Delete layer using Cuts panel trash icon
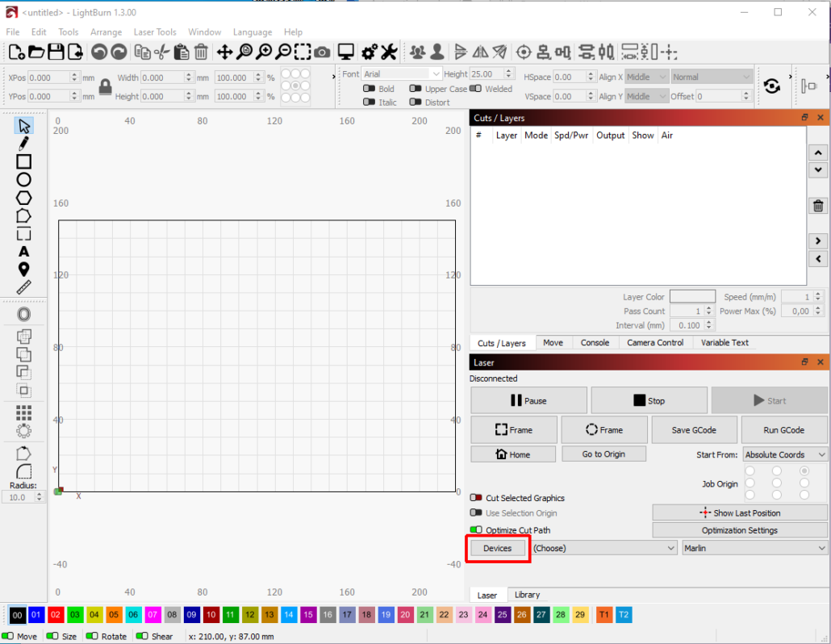 point(818,206)
